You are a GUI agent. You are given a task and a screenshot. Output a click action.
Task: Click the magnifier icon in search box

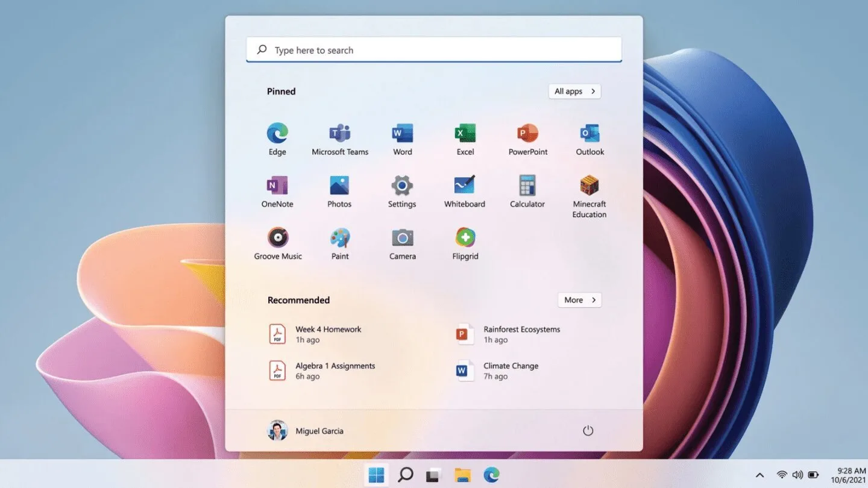coord(262,50)
